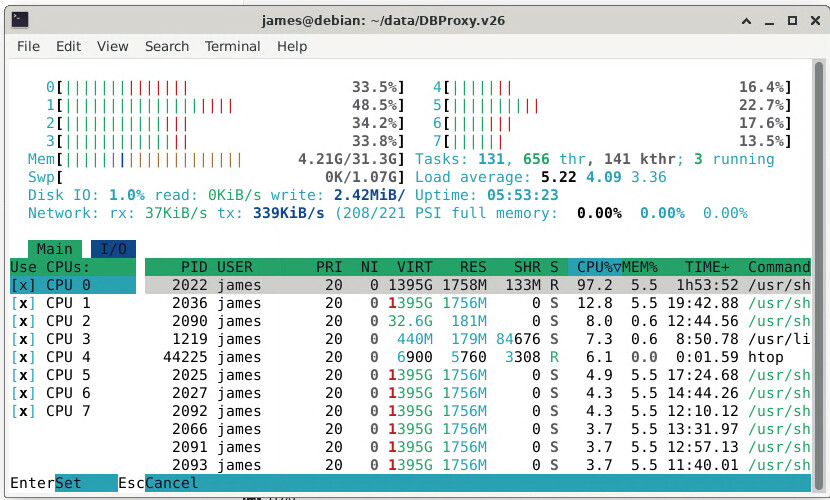
Task: Click the Tasks count 131
Action: (x=491, y=159)
